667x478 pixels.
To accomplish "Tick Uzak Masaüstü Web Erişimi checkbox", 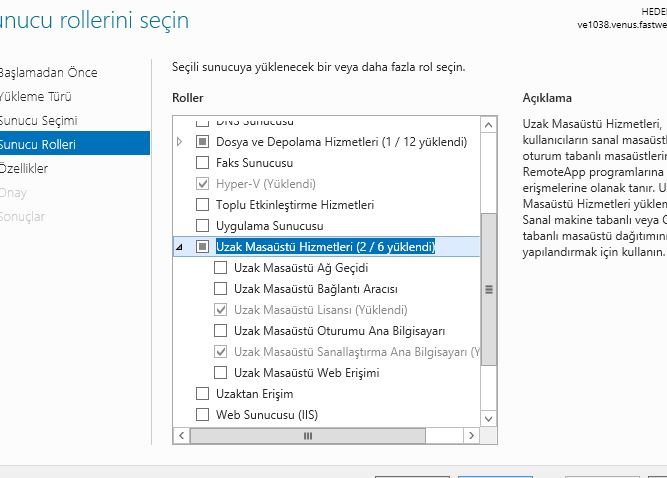I will tap(221, 373).
